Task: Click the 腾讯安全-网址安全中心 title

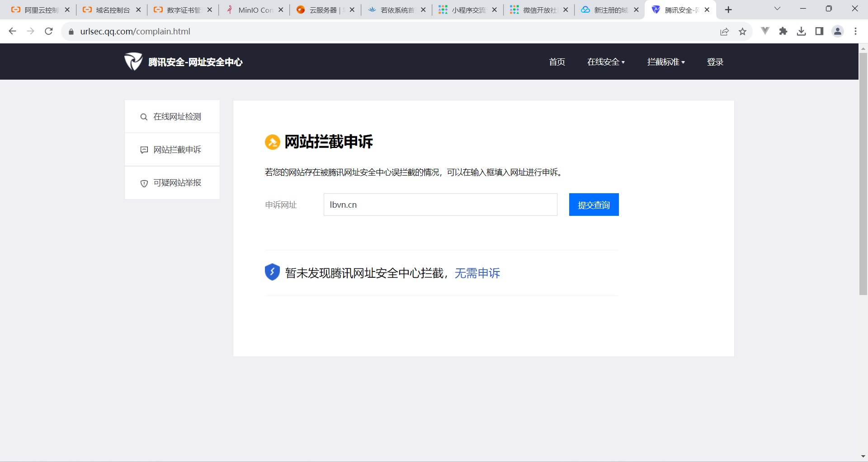Action: point(195,62)
